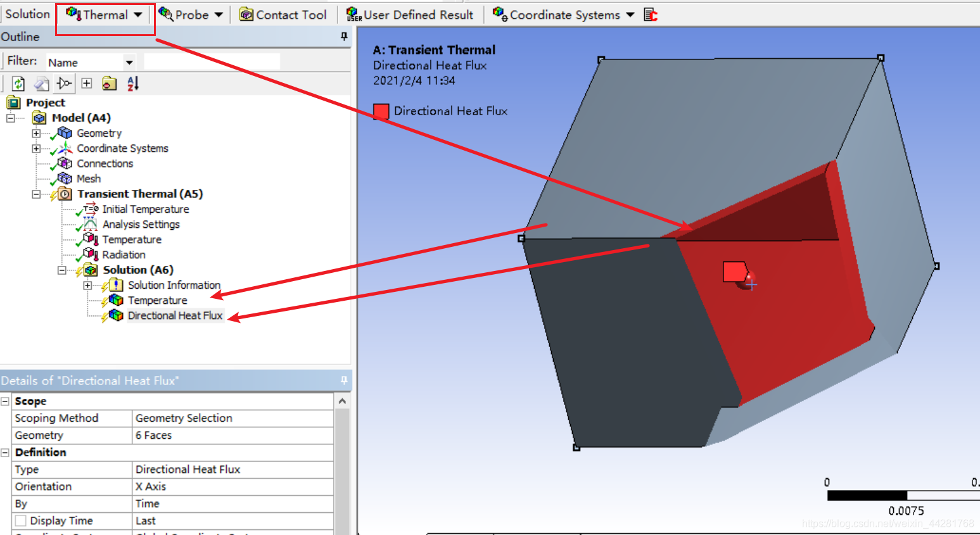Pin the Details panel

click(344, 381)
